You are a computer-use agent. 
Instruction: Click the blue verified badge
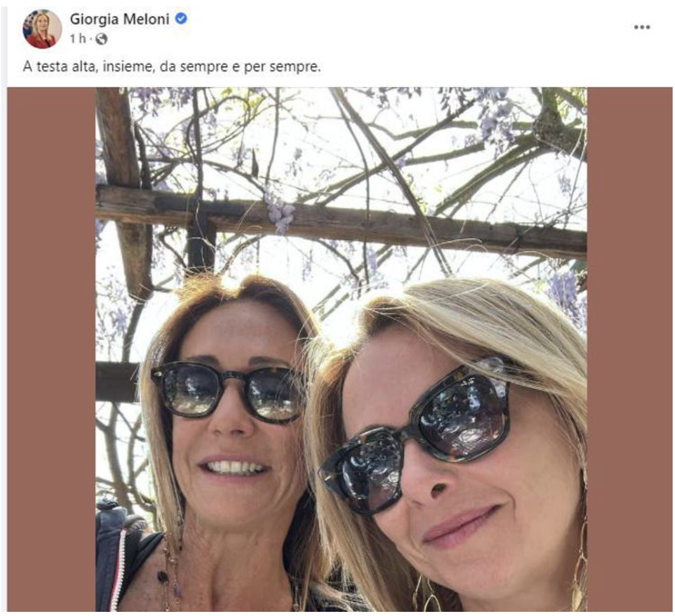181,18
